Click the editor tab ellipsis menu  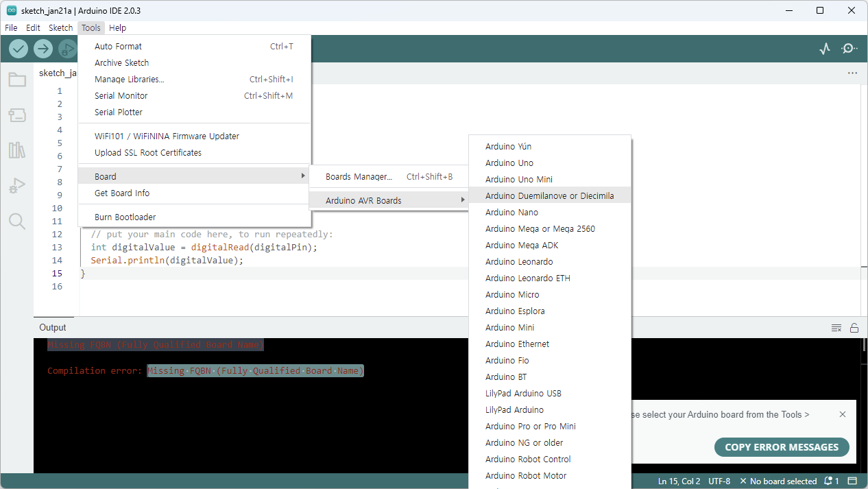pyautogui.click(x=852, y=73)
